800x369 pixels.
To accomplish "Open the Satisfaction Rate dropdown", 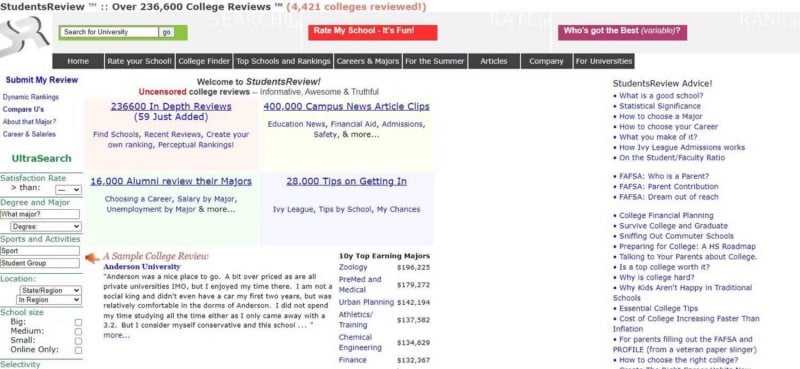I will 68,190.
